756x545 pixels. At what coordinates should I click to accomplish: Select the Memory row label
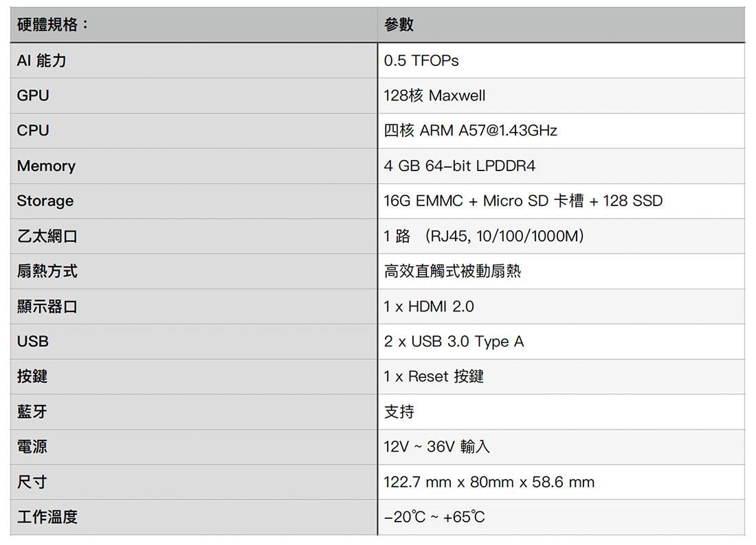click(46, 166)
